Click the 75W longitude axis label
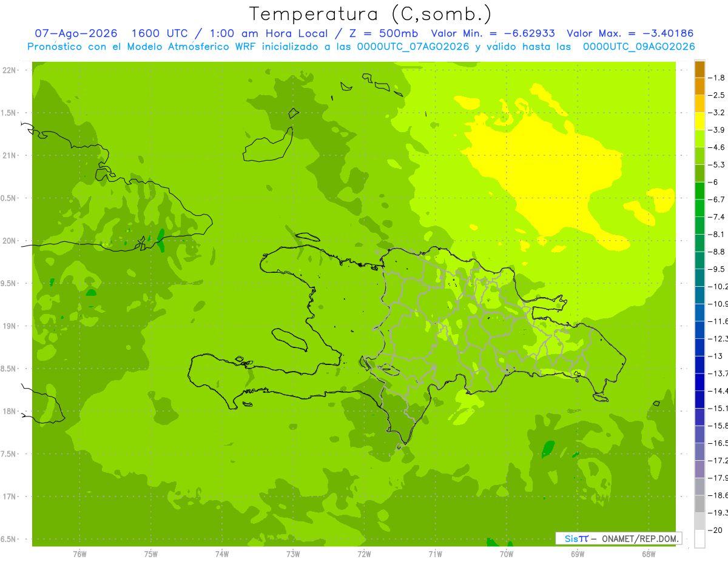 [x=151, y=554]
